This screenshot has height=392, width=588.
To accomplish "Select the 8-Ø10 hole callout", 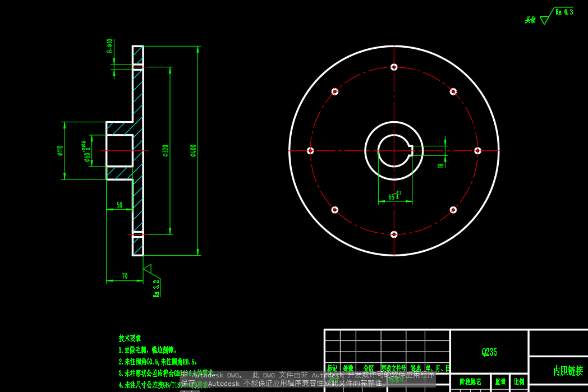I will (109, 46).
